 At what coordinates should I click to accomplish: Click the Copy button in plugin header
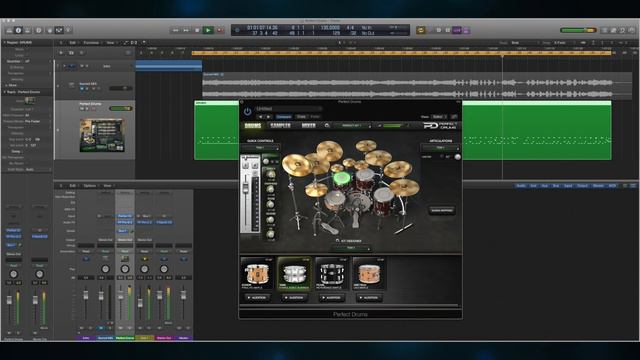tap(301, 117)
